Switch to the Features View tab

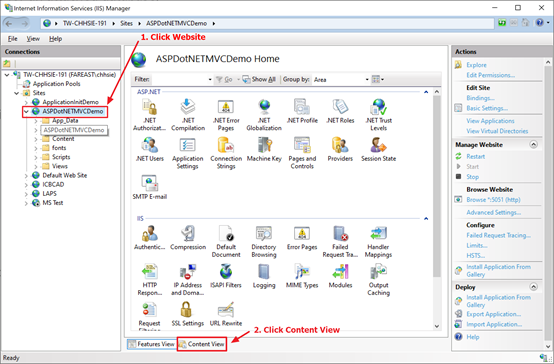click(152, 344)
